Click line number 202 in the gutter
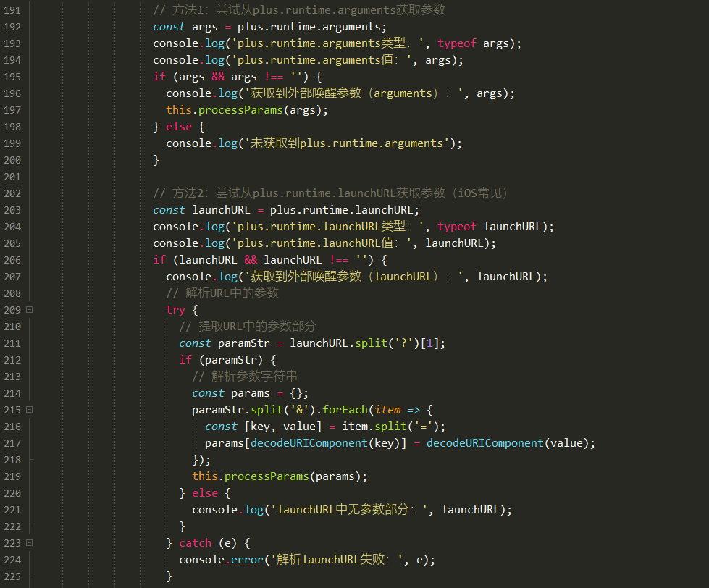The height and width of the screenshot is (588, 709). pyautogui.click(x=12, y=193)
